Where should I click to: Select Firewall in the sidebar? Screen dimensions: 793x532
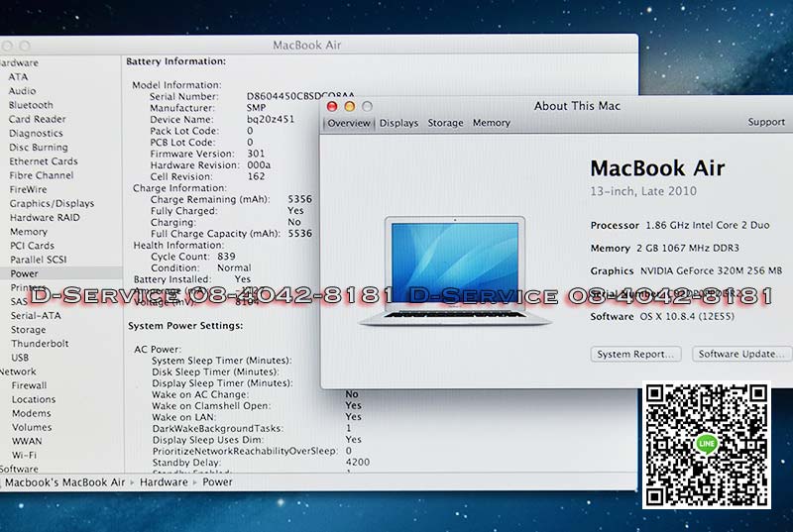29,385
